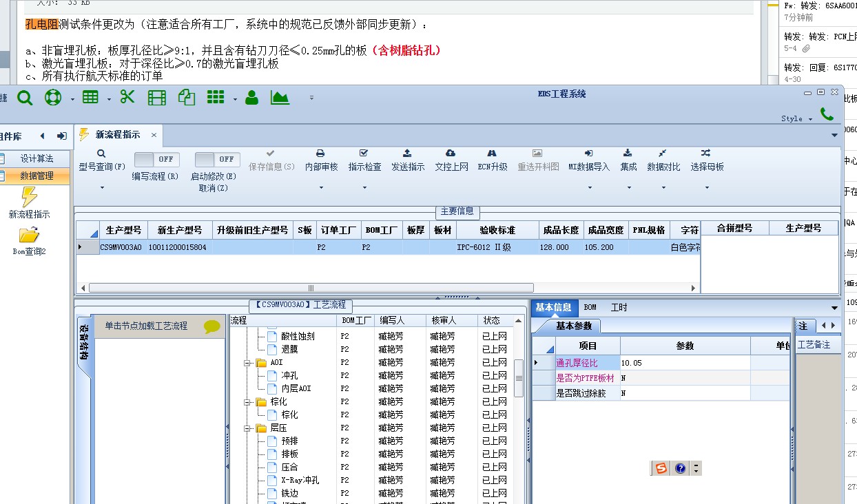Image resolution: width=857 pixels, height=504 pixels.
Task: Click 型号查询(F) search tool
Action: tap(101, 161)
